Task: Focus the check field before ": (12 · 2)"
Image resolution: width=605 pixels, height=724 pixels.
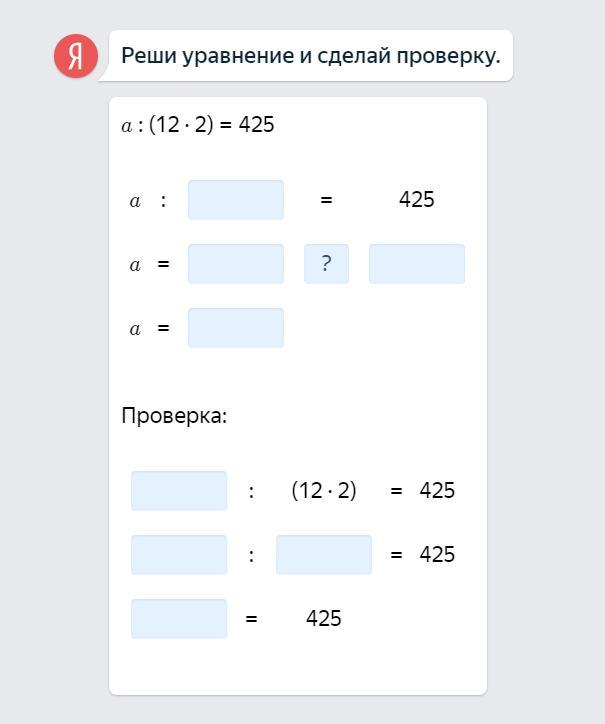Action: click(x=179, y=491)
